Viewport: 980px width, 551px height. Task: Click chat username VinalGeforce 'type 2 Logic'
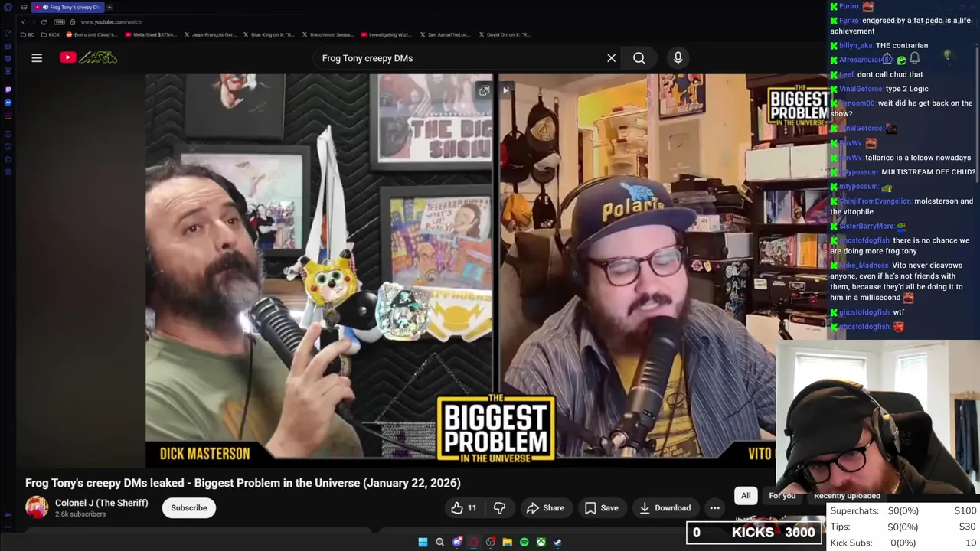tap(861, 89)
